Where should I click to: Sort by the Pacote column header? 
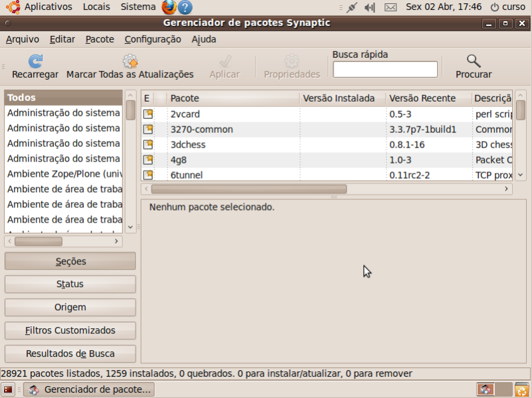(233, 98)
